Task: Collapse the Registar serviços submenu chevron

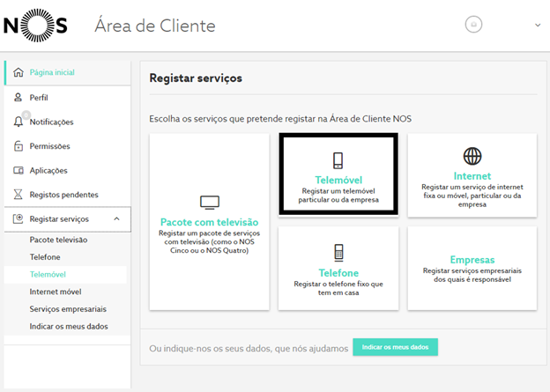Action: [x=117, y=218]
